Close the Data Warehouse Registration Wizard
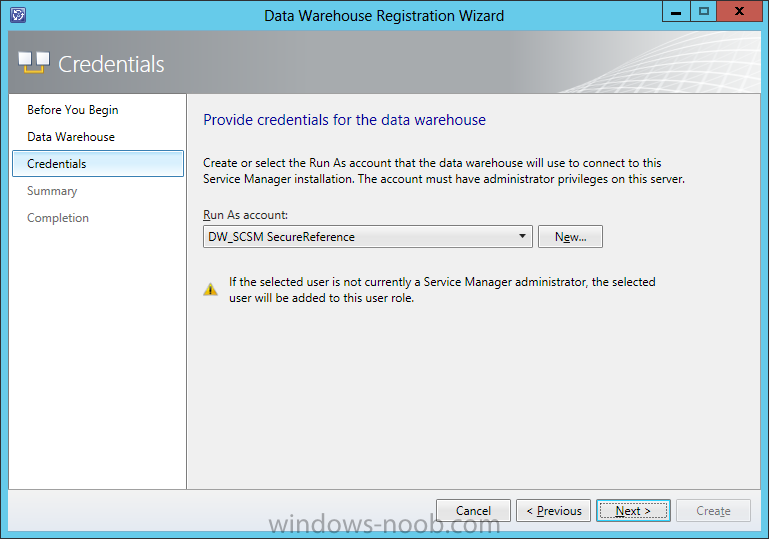 coord(740,11)
